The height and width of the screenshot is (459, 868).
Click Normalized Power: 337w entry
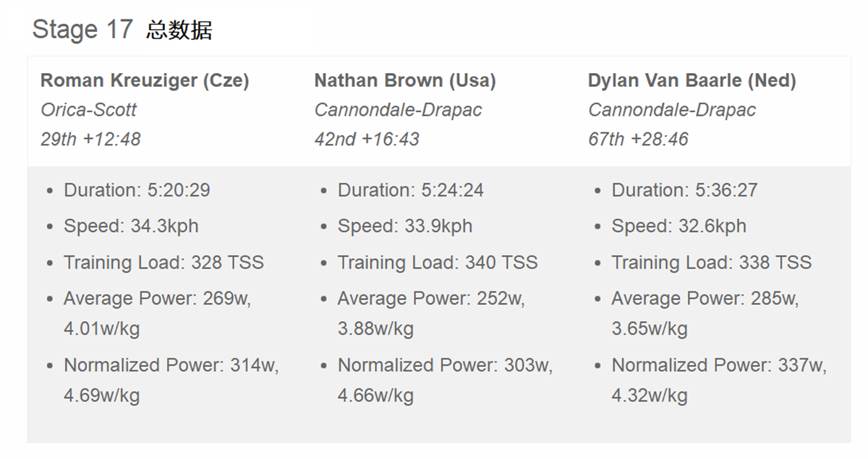719,380
